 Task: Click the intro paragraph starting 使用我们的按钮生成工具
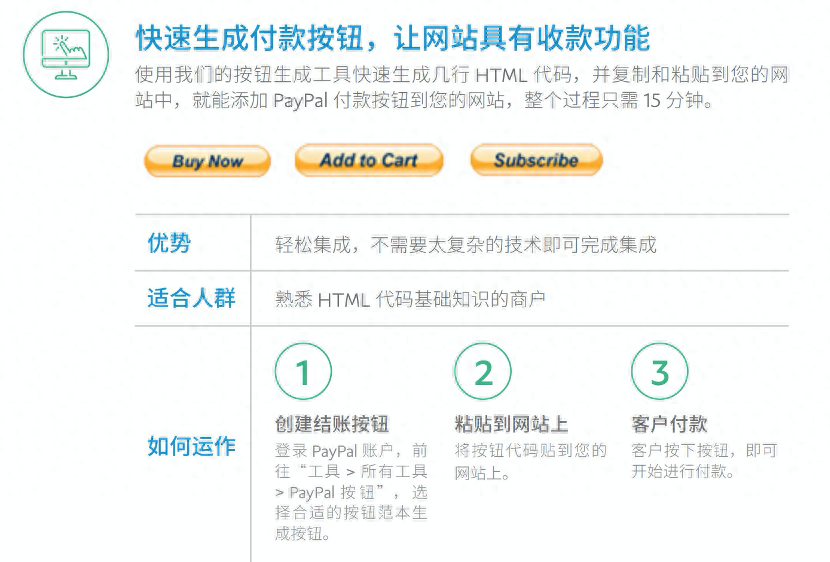[x=462, y=87]
